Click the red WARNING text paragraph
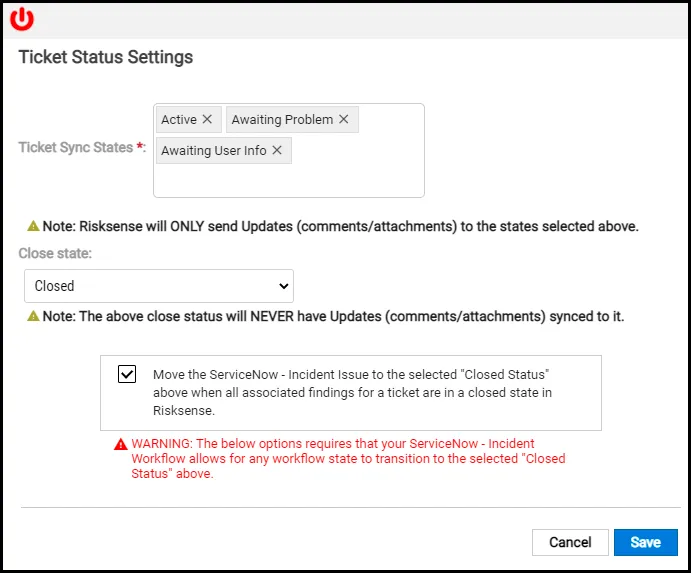The image size is (691, 573). point(348,458)
